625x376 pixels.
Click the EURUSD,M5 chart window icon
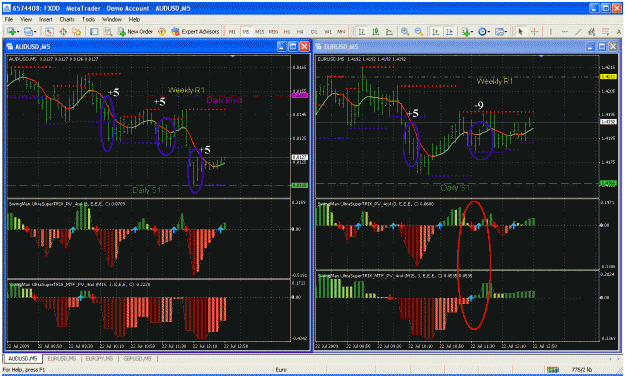[319, 47]
